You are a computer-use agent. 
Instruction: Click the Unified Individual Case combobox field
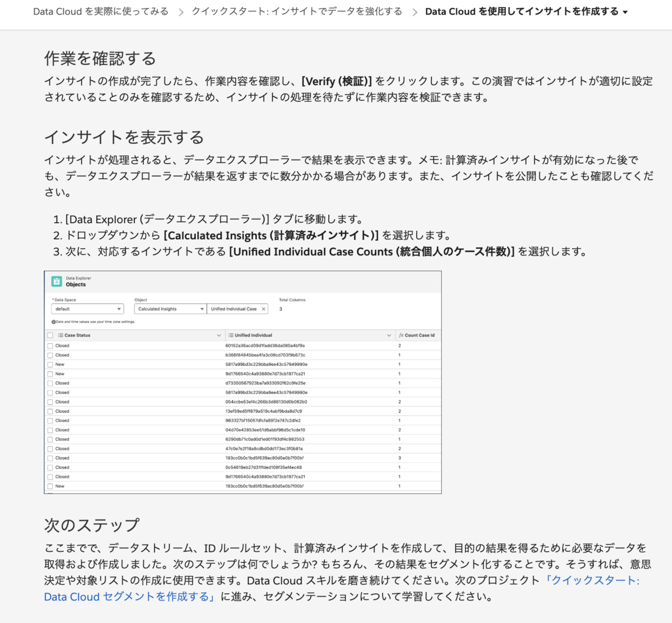(237, 309)
